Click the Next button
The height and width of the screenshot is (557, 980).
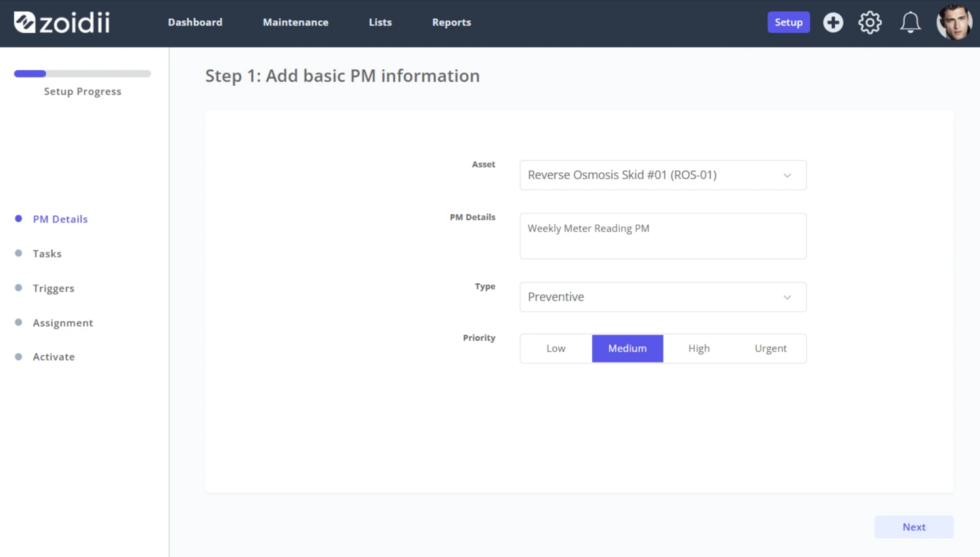coord(913,527)
